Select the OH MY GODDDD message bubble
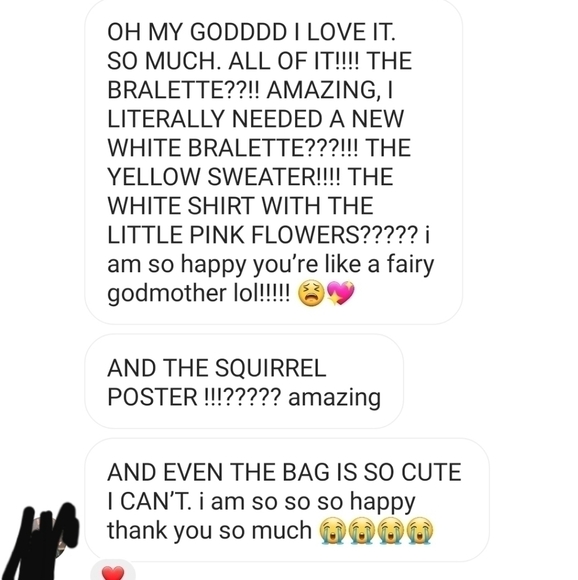Screen dimensions: 578x580 pyautogui.click(x=274, y=161)
